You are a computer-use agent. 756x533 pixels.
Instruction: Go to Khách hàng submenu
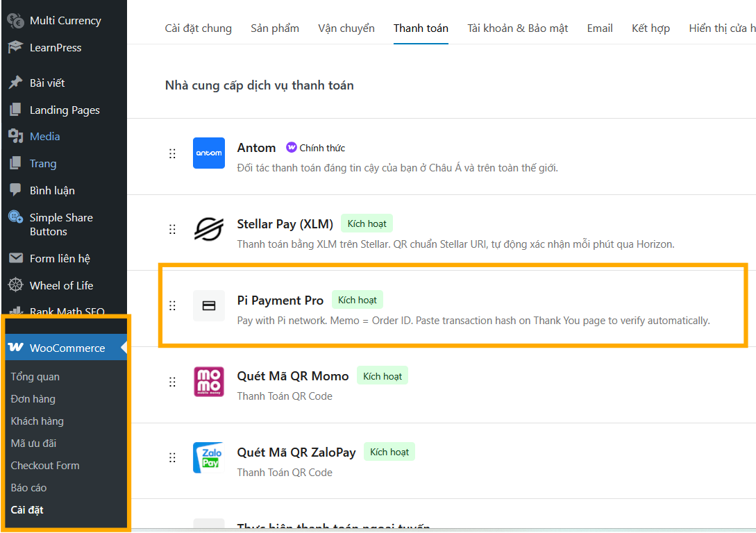[x=37, y=421]
